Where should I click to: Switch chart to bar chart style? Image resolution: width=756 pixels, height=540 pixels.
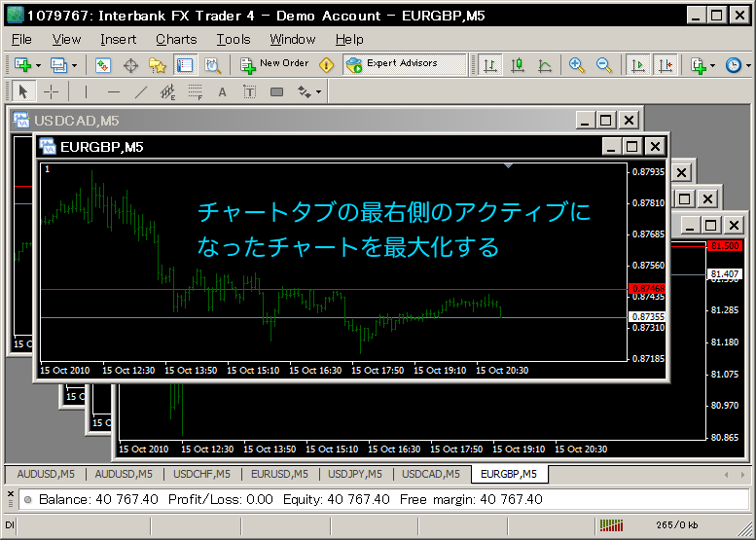[490, 64]
